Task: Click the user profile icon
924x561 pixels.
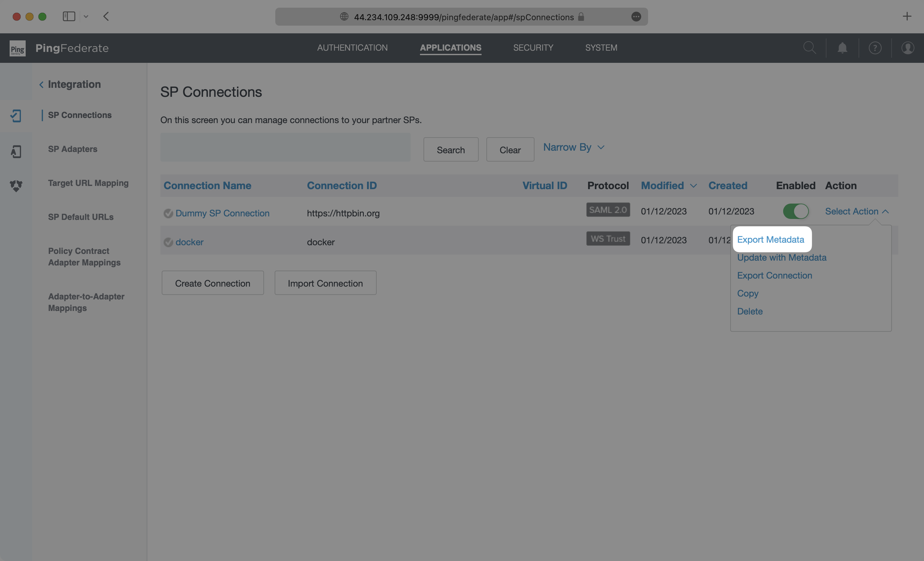Action: pyautogui.click(x=908, y=47)
